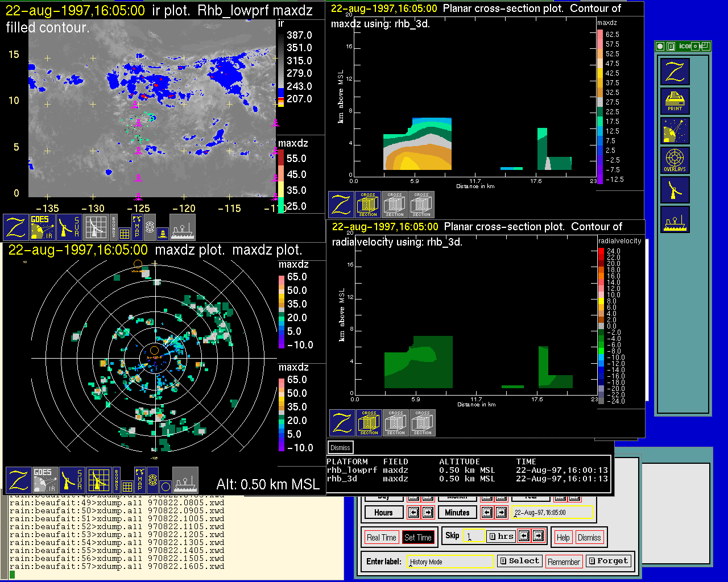The image size is (728, 582).
Task: Open the Forget dropdown menu
Action: coord(608,561)
